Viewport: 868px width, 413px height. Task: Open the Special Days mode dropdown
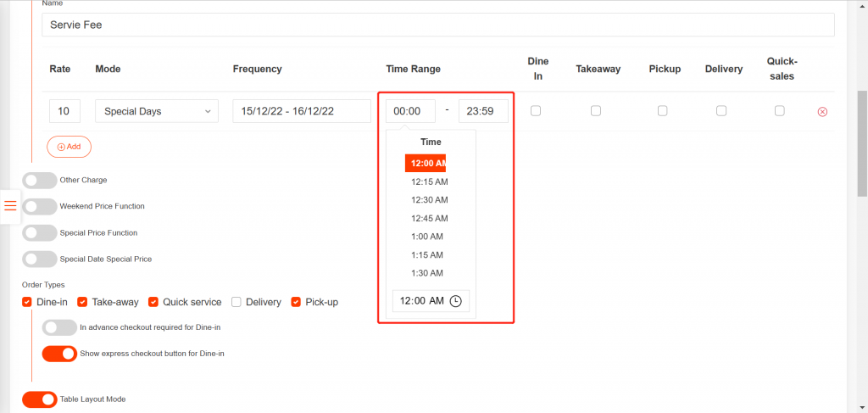[x=157, y=111]
